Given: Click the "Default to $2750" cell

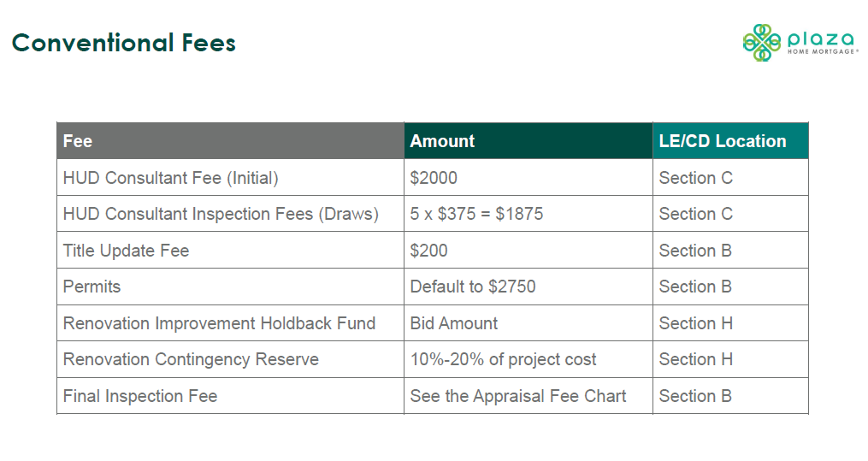Looking at the screenshot, I should coord(473,287).
